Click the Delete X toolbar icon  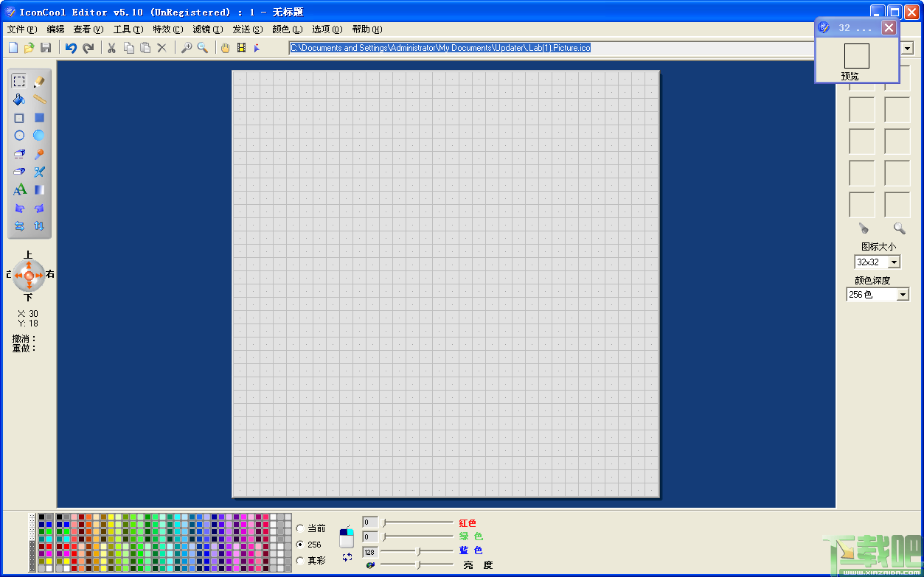pyautogui.click(x=162, y=48)
